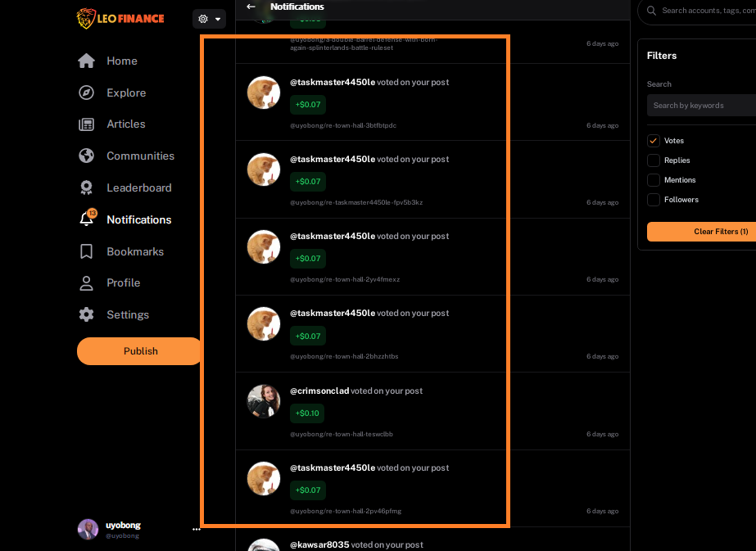Open post link @uyobong/re-town-hall-2bhzzhtbs

[x=344, y=357]
